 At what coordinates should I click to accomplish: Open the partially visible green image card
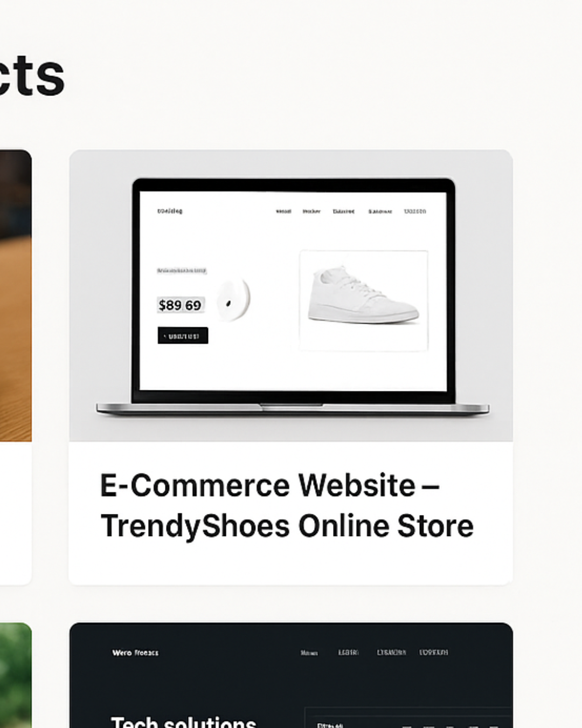[x=16, y=675]
